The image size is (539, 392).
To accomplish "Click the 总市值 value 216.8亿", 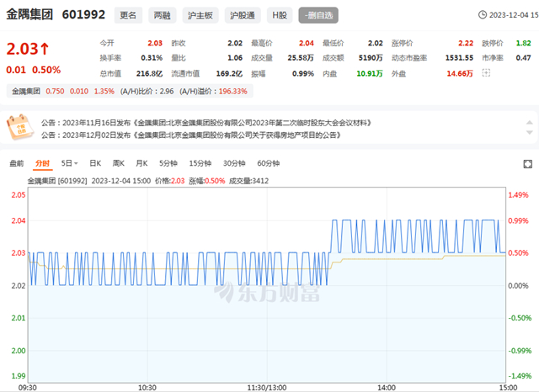I will tap(149, 73).
